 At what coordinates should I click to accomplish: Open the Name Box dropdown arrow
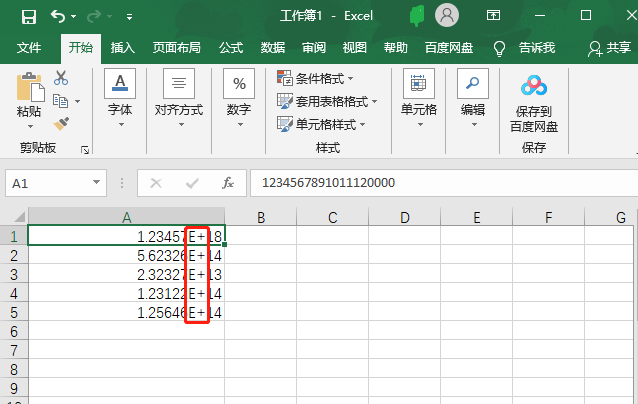97,183
